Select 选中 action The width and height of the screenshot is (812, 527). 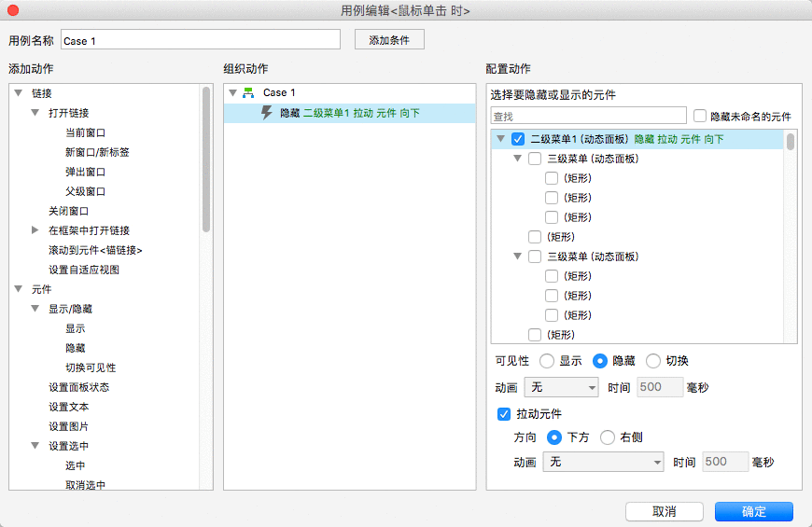click(x=75, y=465)
